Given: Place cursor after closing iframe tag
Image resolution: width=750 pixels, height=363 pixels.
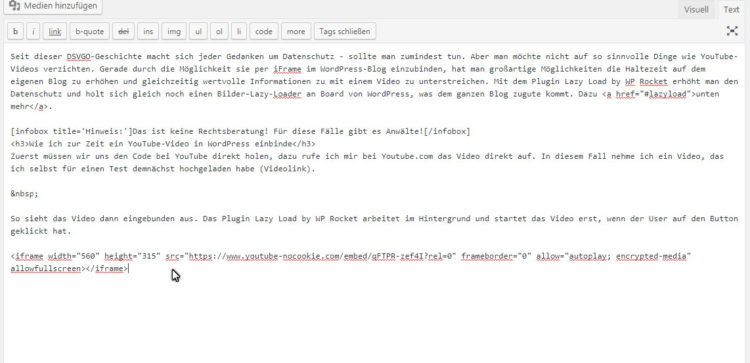Looking at the screenshot, I should [x=129, y=269].
